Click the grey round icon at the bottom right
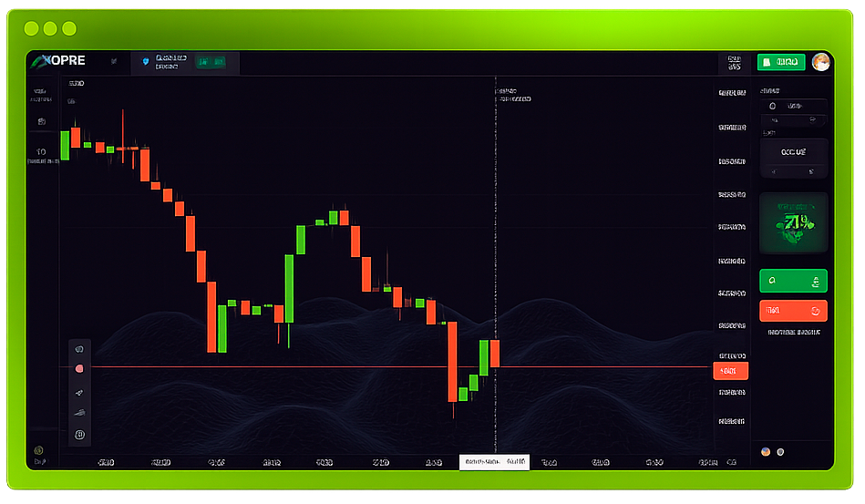Image resolution: width=865 pixels, height=504 pixels. tap(780, 452)
